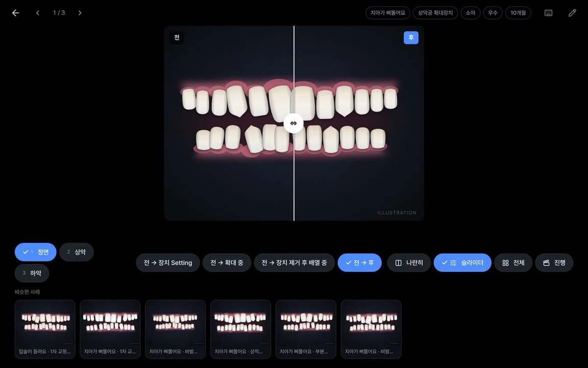Select 전 → 확대 중 stage

pos(227,263)
